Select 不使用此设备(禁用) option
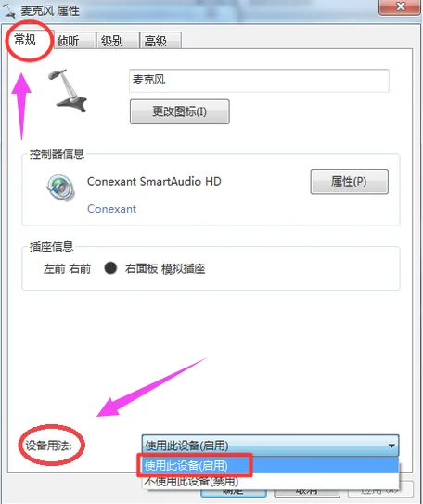 pos(270,481)
